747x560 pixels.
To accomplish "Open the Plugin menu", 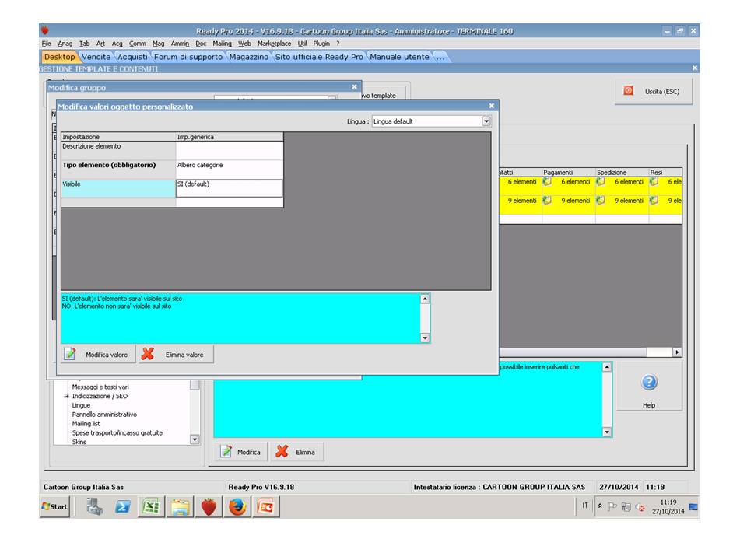I will 321,44.
